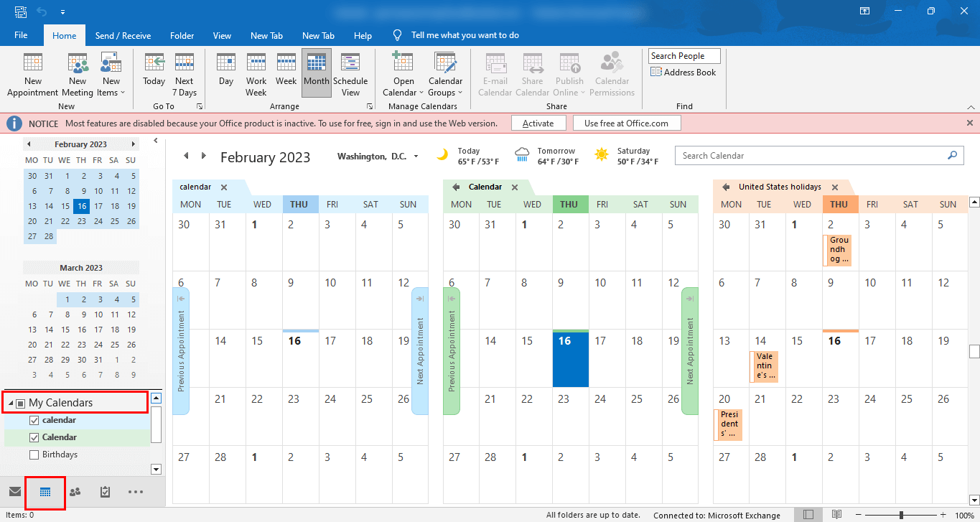Open the File tab
980x522 pixels.
tap(21, 35)
